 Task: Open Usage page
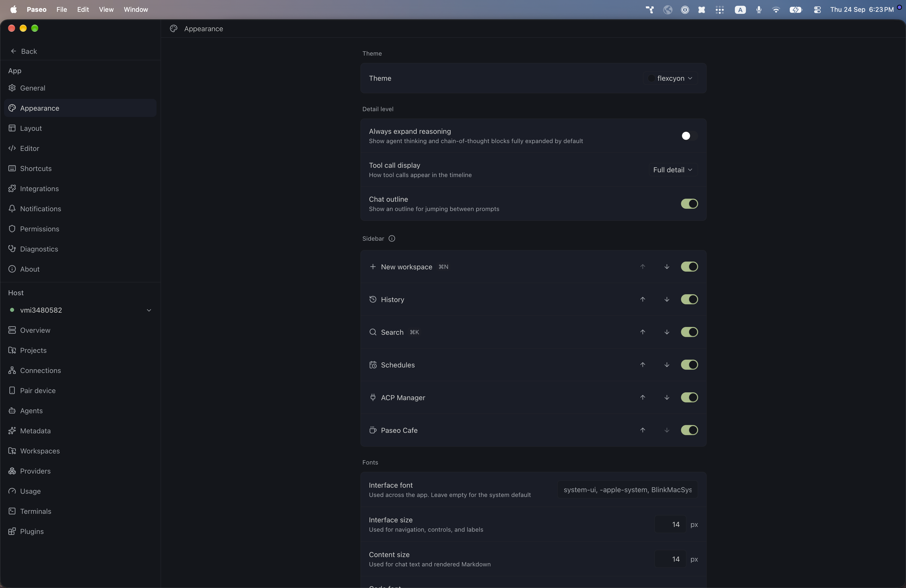click(80, 491)
